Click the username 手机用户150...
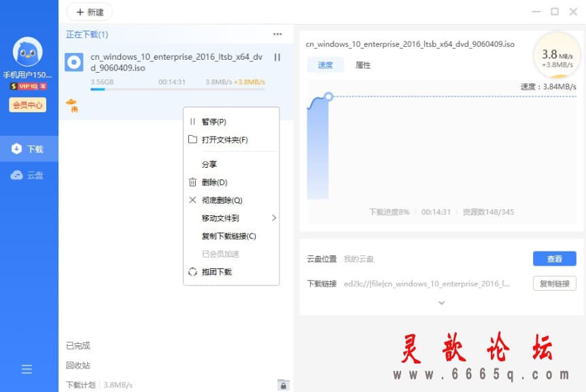The height and width of the screenshot is (392, 586). [x=28, y=75]
